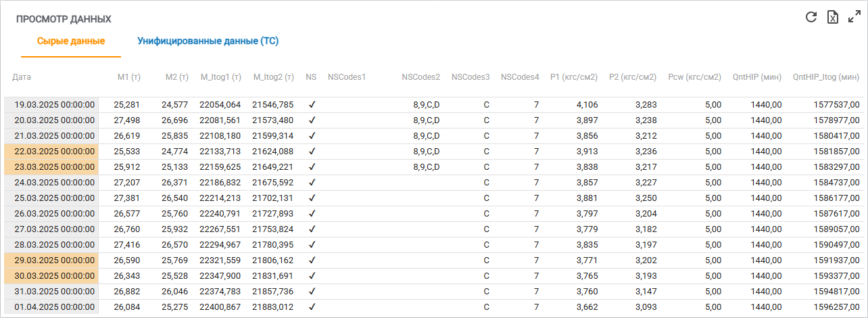Click the M1 (т) column header
868x318 pixels.
click(x=128, y=77)
